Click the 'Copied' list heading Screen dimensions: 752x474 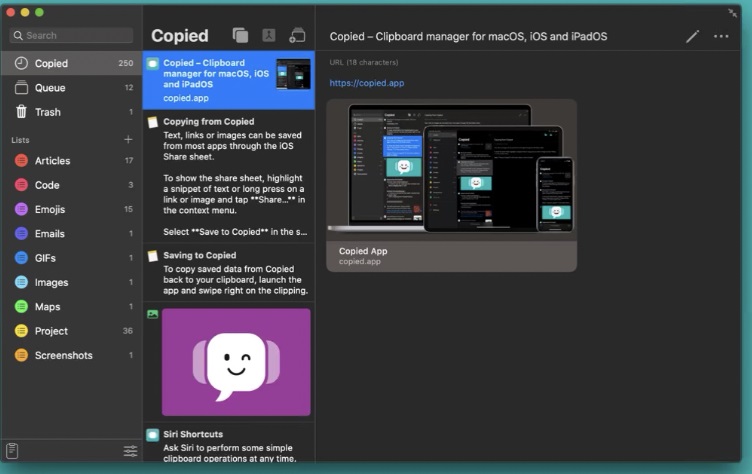click(x=180, y=36)
